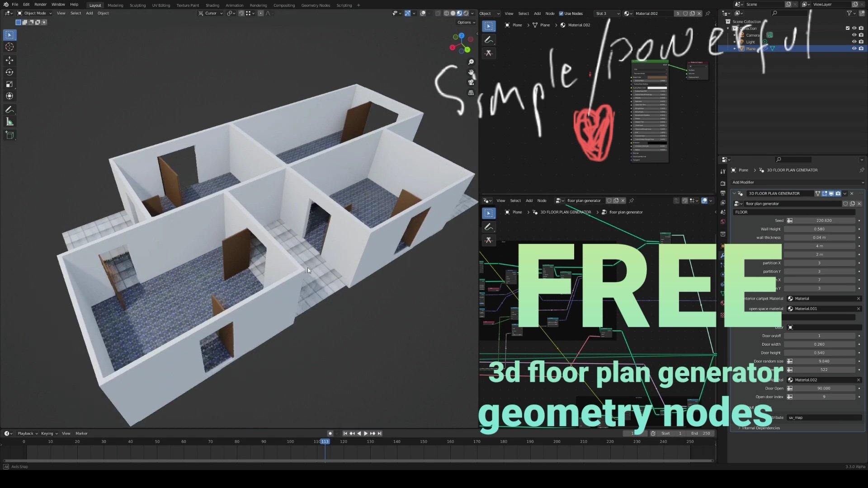
Task: Adjust the Wall Height value slider
Action: click(x=819, y=229)
